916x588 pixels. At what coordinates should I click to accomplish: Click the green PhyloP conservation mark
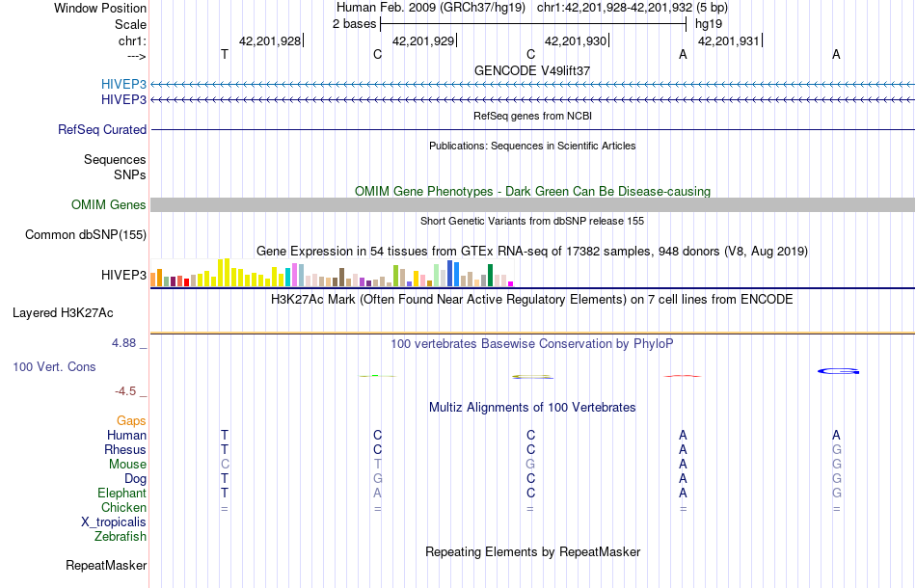(377, 376)
